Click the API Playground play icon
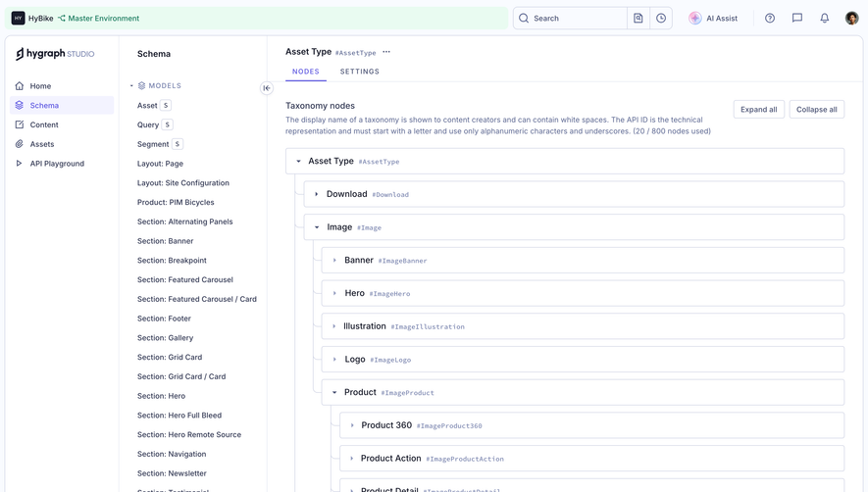The width and height of the screenshot is (868, 492). click(20, 164)
